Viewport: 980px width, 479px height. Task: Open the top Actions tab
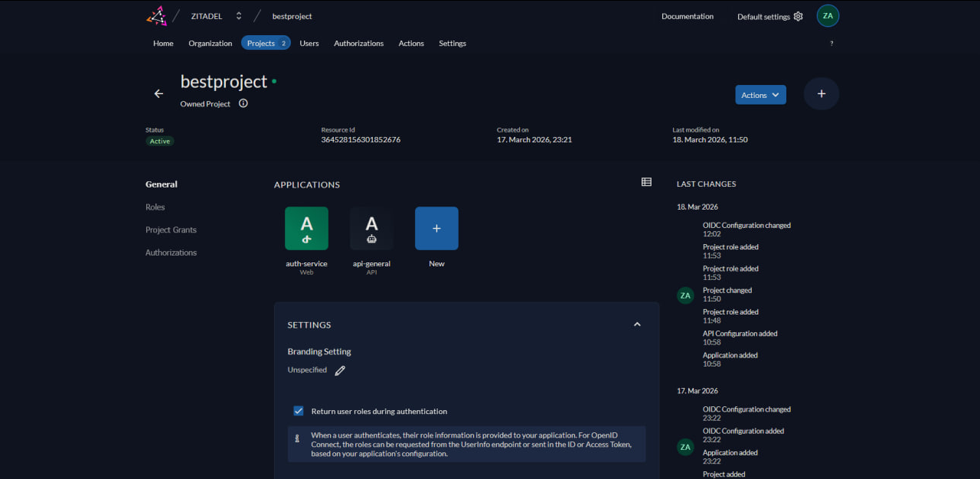[x=411, y=44]
